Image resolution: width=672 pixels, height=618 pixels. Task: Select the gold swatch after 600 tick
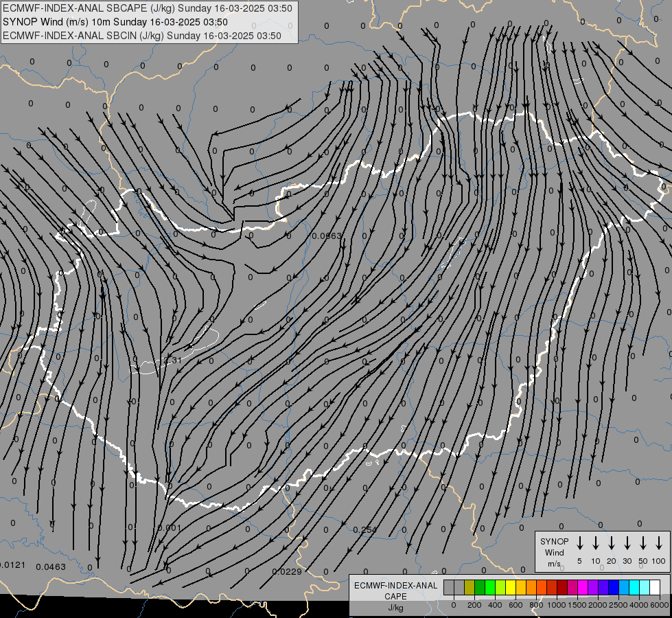pos(521,587)
